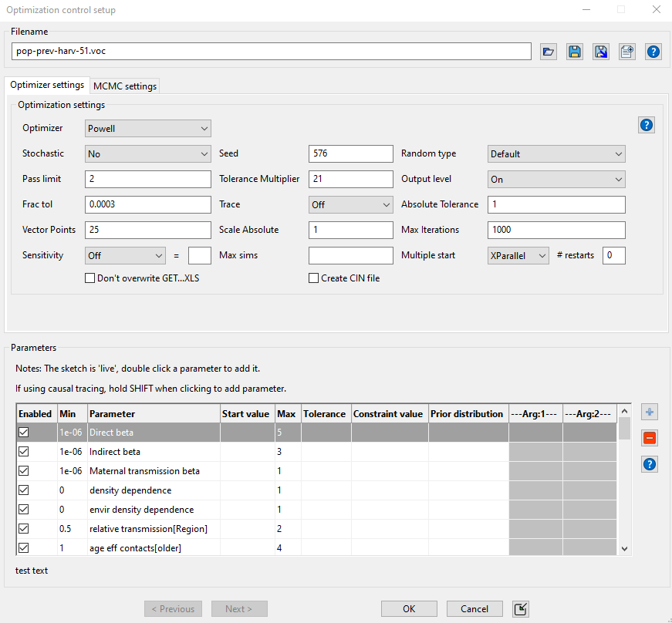Uncheck the Direct beta parameter
Image resolution: width=672 pixels, height=623 pixels.
click(23, 433)
